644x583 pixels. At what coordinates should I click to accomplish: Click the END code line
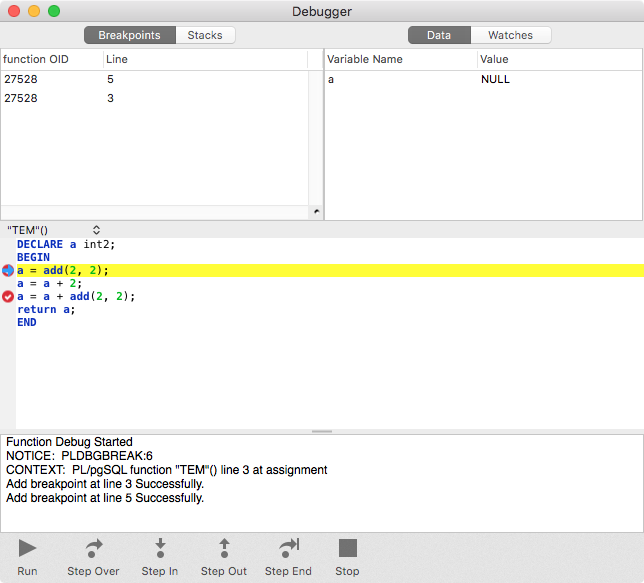pos(27,323)
